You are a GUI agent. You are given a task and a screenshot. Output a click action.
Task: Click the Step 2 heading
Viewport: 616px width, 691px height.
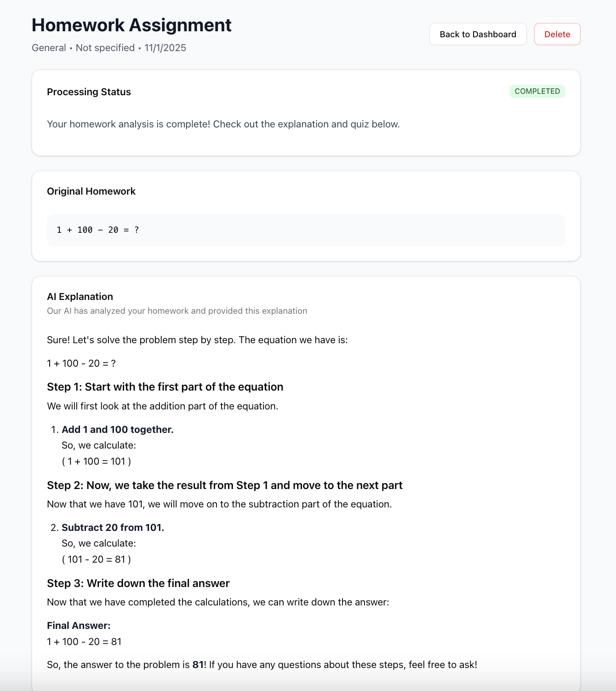click(224, 485)
